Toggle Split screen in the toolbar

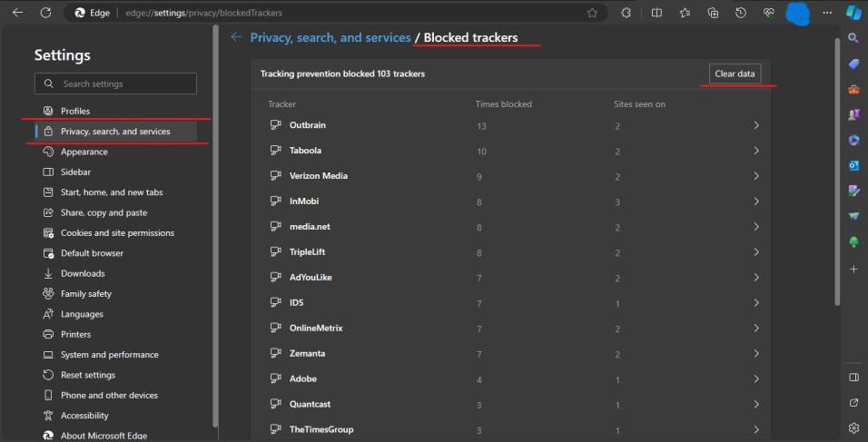[x=656, y=14]
